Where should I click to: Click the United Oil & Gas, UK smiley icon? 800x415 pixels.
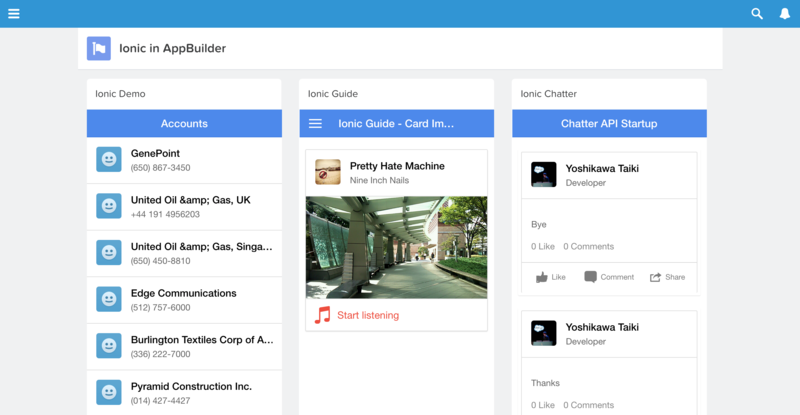(109, 206)
